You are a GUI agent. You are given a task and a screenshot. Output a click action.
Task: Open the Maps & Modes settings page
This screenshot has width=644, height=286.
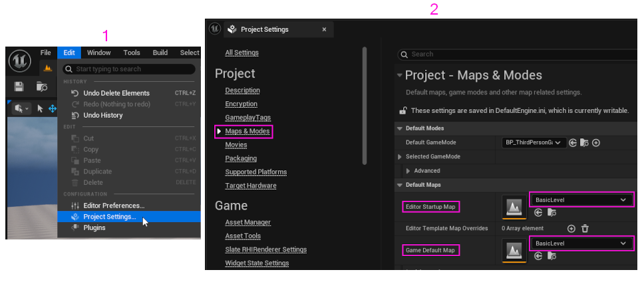point(247,131)
